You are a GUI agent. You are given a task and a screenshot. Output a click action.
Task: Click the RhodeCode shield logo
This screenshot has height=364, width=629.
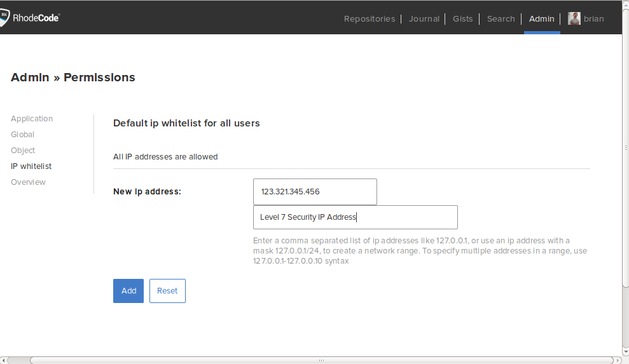click(x=4, y=18)
